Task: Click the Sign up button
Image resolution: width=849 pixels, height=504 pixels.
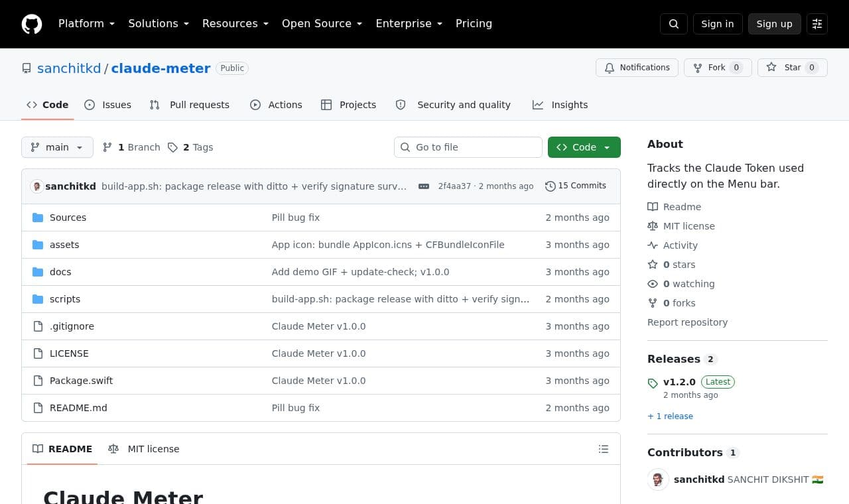Action: point(775,24)
